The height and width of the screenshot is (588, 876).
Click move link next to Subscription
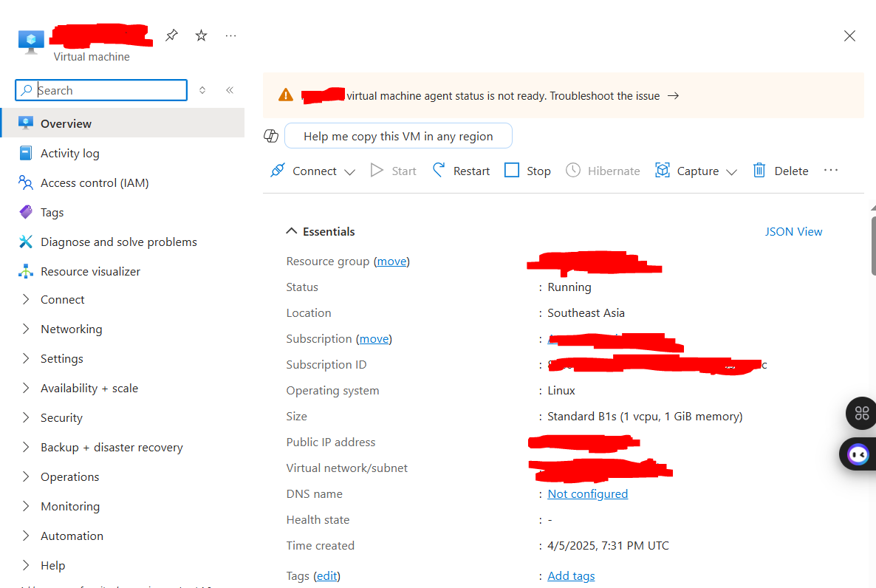(374, 339)
